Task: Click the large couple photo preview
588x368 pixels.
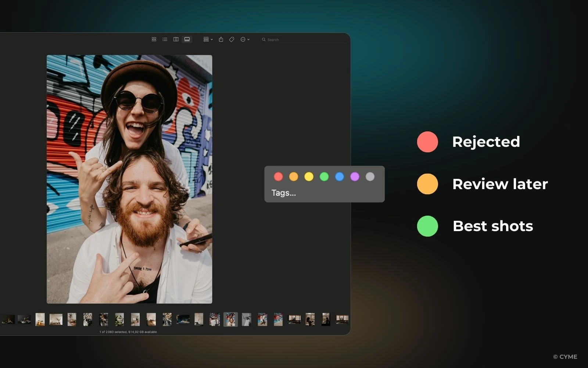Action: [129, 179]
